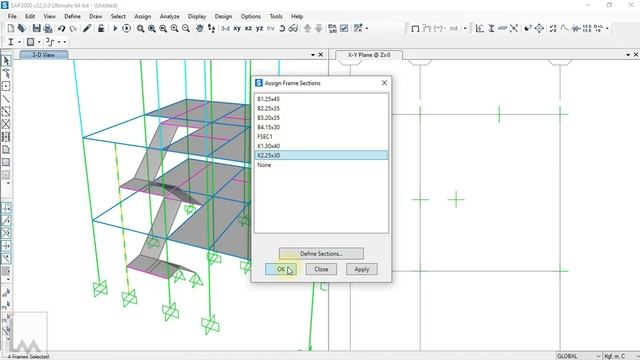This screenshot has width=640, height=360.
Task: Toggle the lock/unlock model padlock icon
Action: tap(101, 28)
